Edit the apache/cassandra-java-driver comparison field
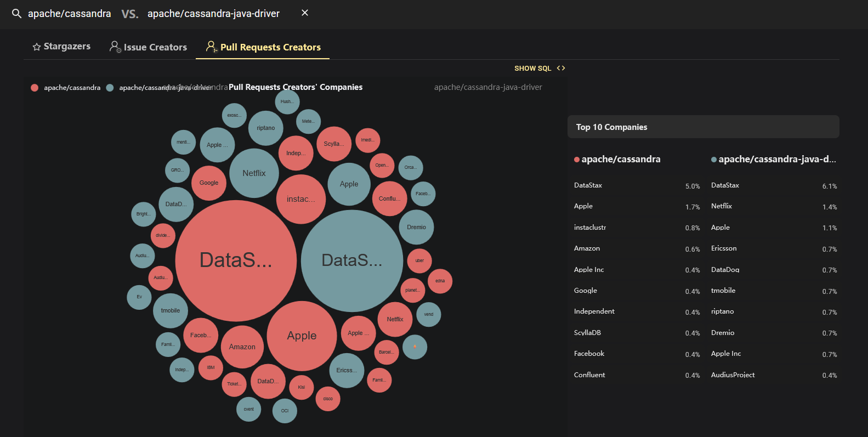 [213, 14]
